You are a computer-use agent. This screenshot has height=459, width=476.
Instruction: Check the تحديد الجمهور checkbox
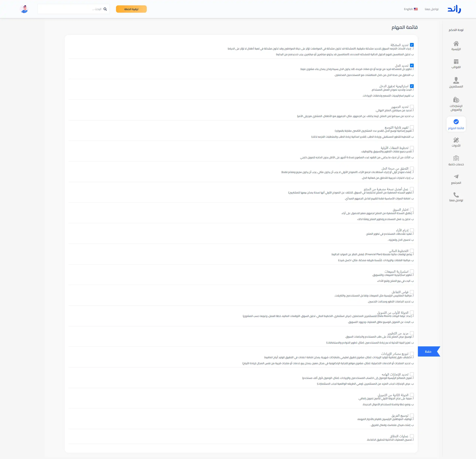(x=412, y=107)
